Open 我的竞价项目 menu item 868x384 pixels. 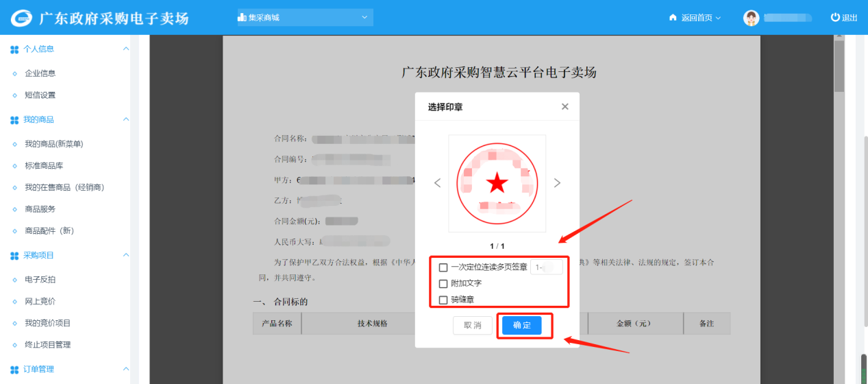(47, 323)
